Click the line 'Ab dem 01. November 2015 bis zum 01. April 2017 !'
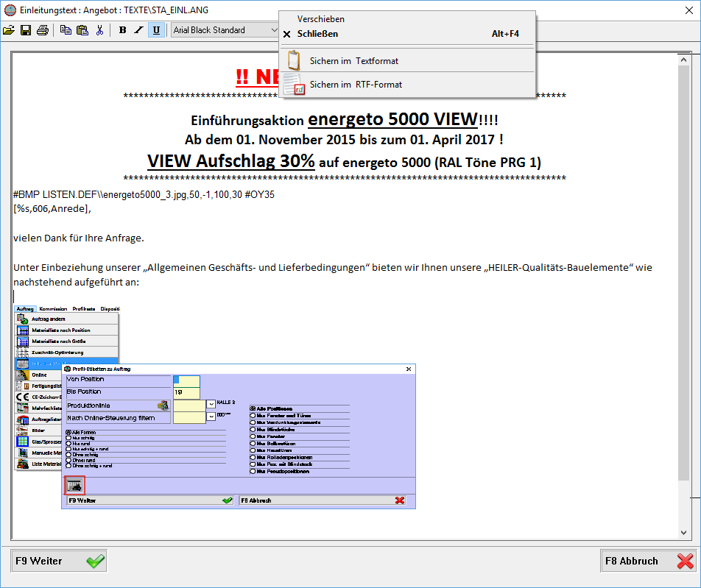Viewport: 701px width, 588px height. [x=345, y=140]
